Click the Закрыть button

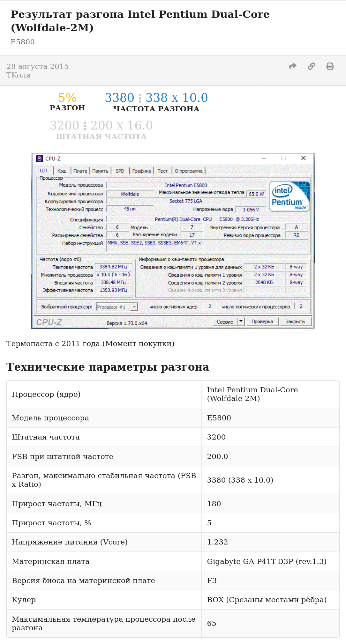pyautogui.click(x=295, y=321)
